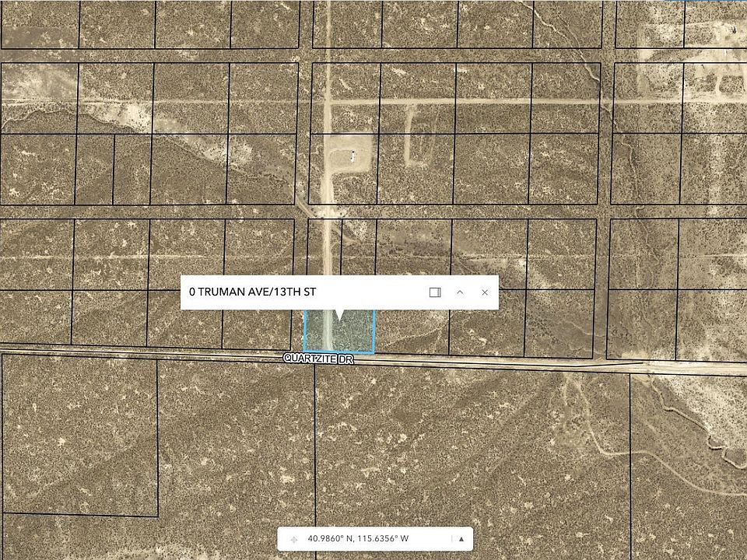Click the QUARTZITE DR road label
747x560 pixels.
[318, 359]
